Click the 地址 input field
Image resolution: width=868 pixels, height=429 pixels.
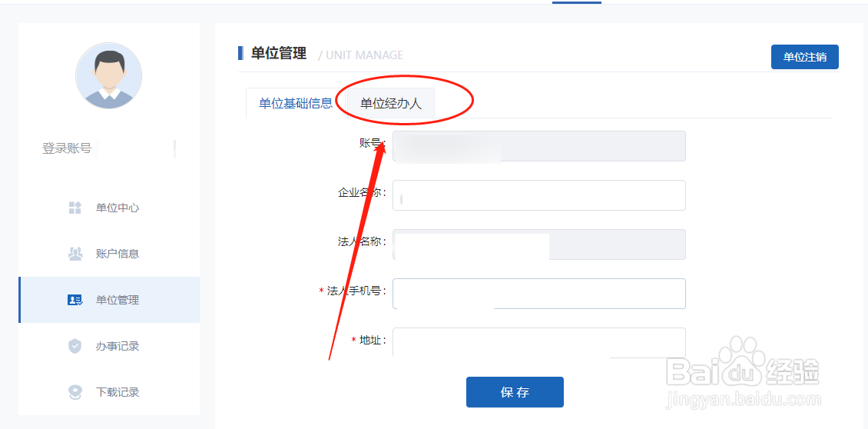coord(539,343)
